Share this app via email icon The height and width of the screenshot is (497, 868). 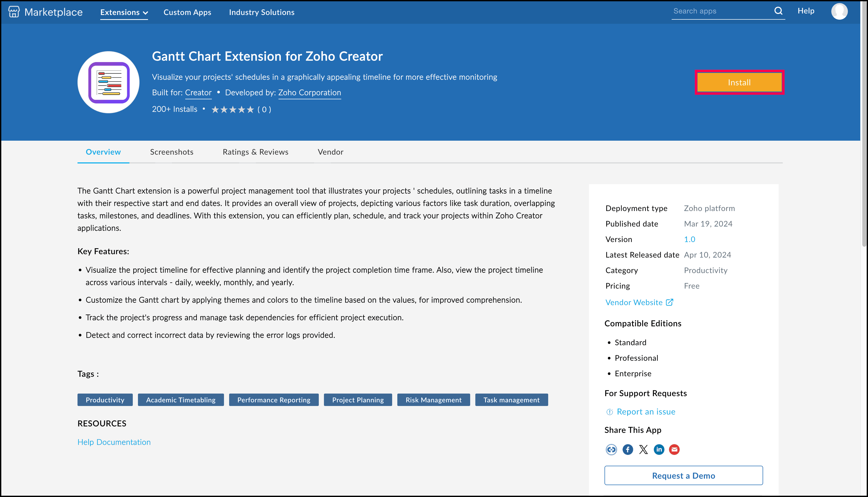click(x=674, y=450)
